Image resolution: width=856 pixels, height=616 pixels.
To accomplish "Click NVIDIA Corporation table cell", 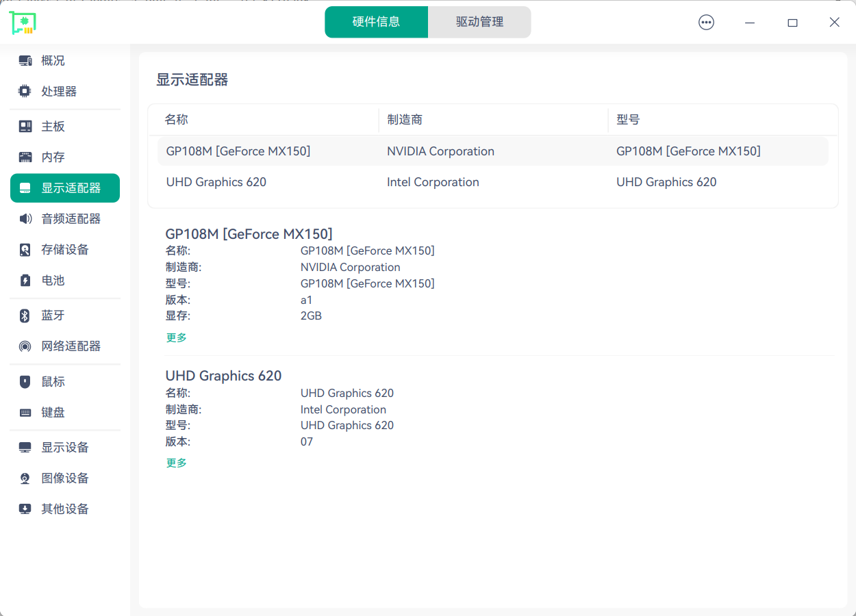I will pyautogui.click(x=440, y=151).
